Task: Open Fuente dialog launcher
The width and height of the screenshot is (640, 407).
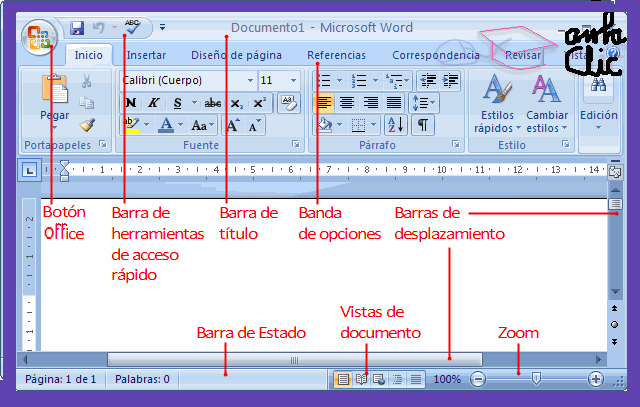Action: pos(296,144)
